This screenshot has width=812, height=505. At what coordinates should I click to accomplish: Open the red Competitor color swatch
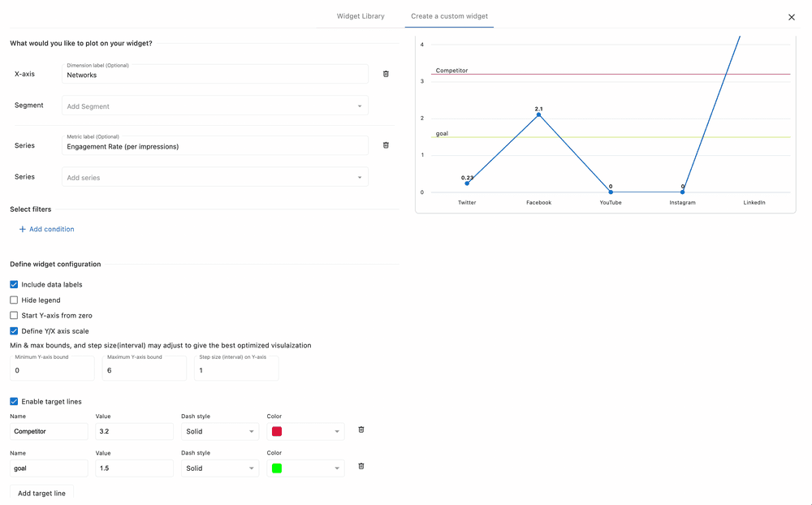pyautogui.click(x=277, y=432)
